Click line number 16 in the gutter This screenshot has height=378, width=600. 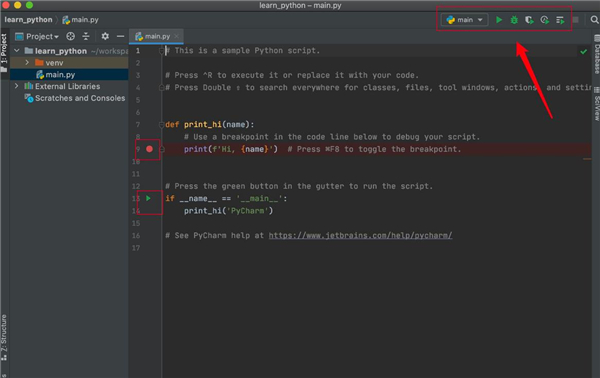click(136, 235)
